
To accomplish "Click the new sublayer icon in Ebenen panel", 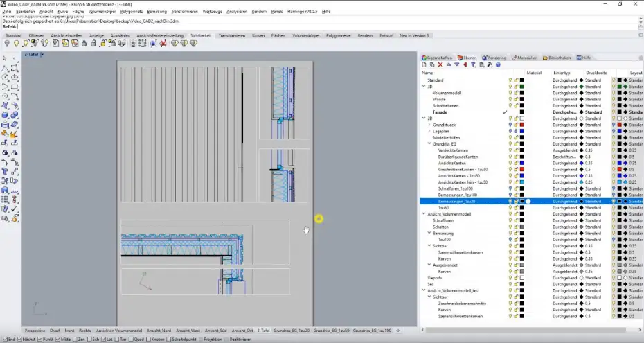I will pos(432,65).
